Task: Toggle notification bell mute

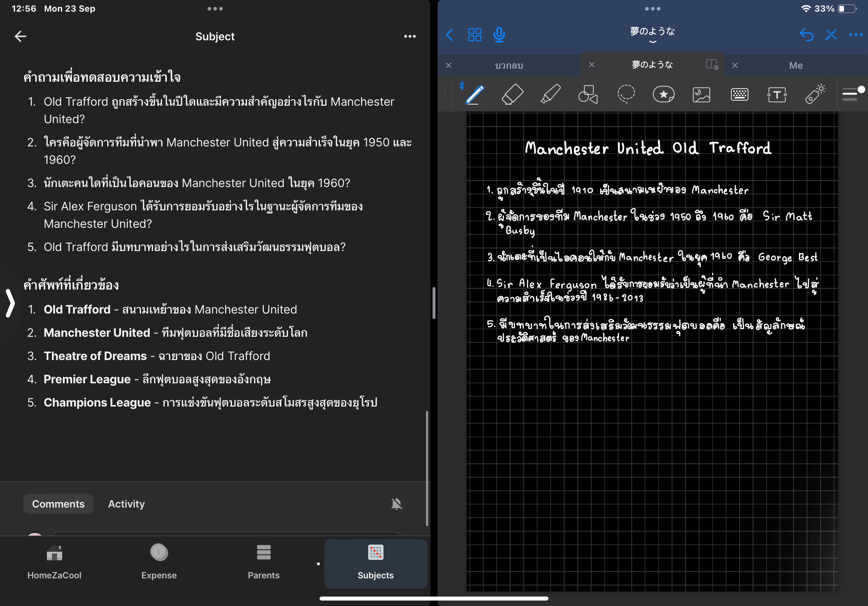Action: coord(396,504)
